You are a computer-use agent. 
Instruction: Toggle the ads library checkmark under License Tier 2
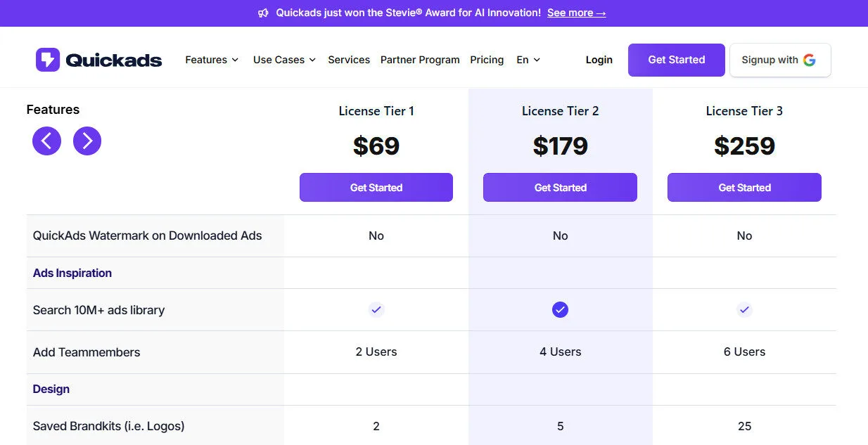560,309
